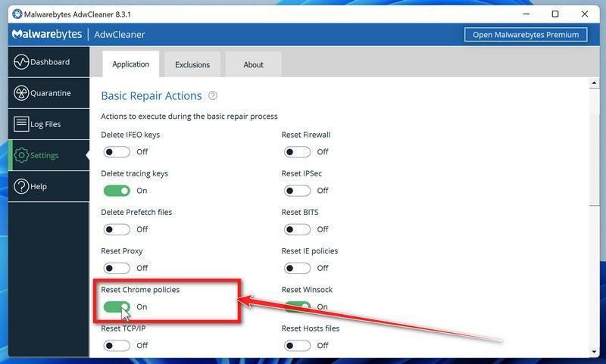Click the help icon beside Basic Repair Actions
Image resolution: width=606 pixels, height=364 pixels.
(213, 95)
